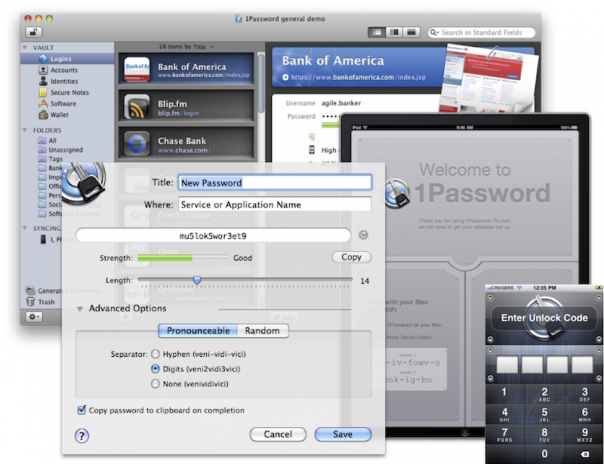Tap digit 2 ABC on iPhone keypad
The width and height of the screenshot is (604, 464).
[x=544, y=394]
